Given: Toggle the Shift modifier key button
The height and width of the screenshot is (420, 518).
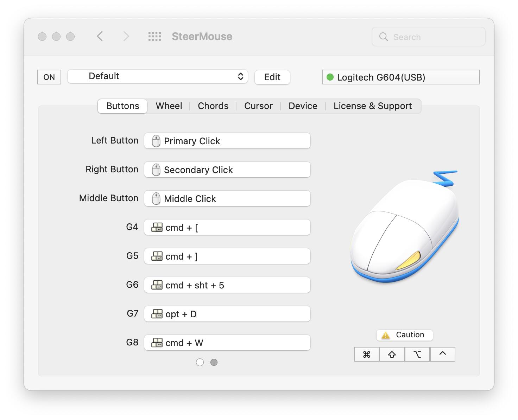Looking at the screenshot, I should pyautogui.click(x=392, y=354).
